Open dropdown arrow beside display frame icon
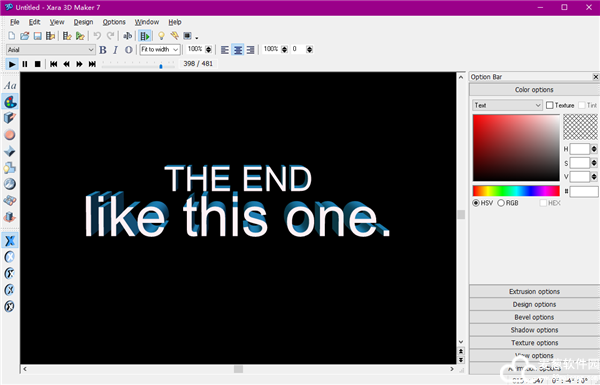This screenshot has width=600, height=385. click(197, 38)
